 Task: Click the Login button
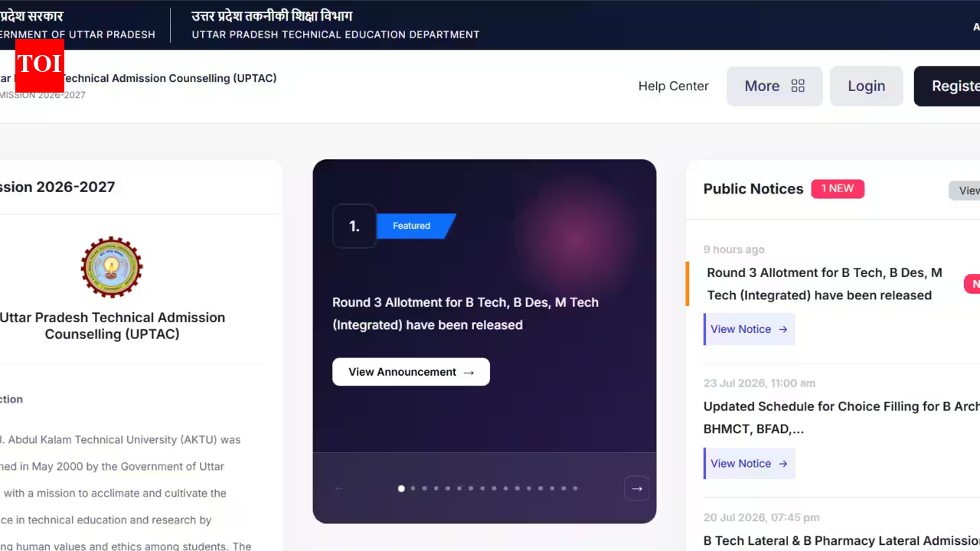click(x=867, y=86)
